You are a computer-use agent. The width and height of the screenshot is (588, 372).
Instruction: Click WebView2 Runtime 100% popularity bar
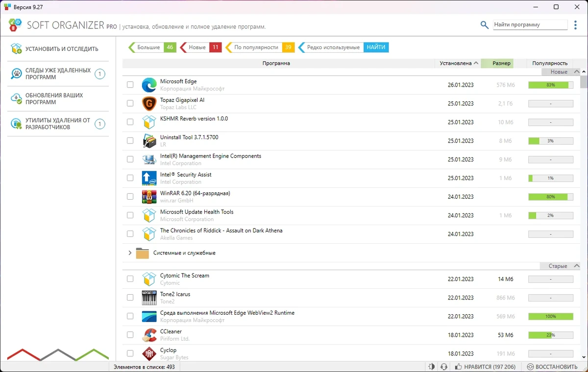pos(551,317)
